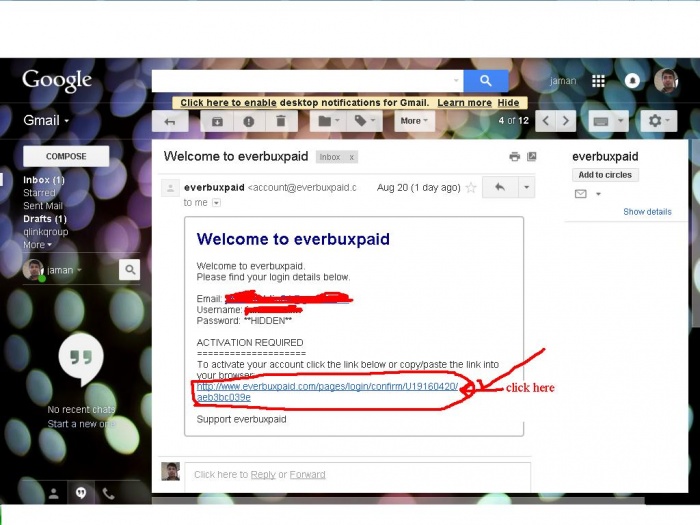700x525 pixels.
Task: Click jaman avatar in chat sidebar
Action: (33, 270)
